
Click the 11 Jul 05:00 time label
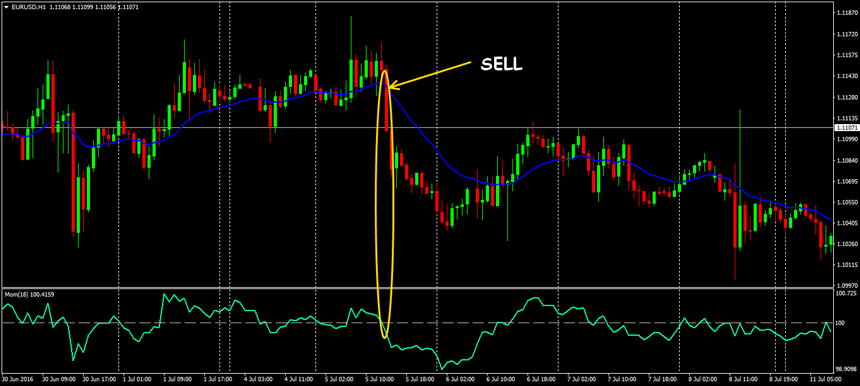825,378
